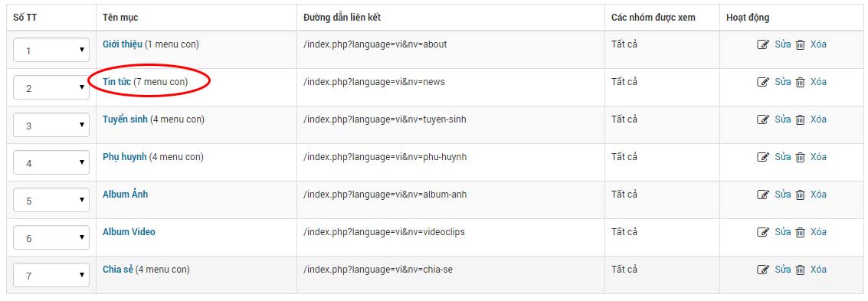The width and height of the screenshot is (868, 301).
Task: Click the edit pencil icon for Giới thiệu
Action: (763, 45)
